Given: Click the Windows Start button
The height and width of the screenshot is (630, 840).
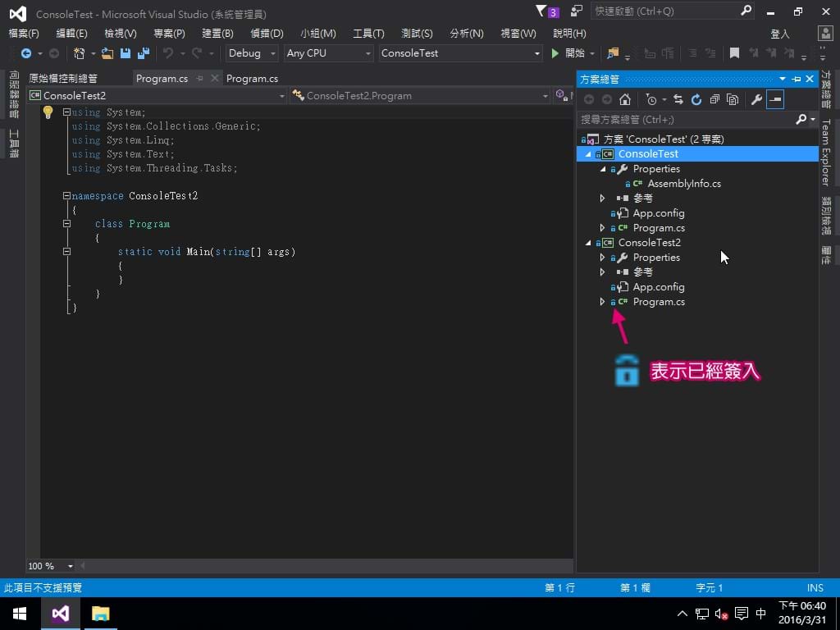Looking at the screenshot, I should (x=20, y=614).
